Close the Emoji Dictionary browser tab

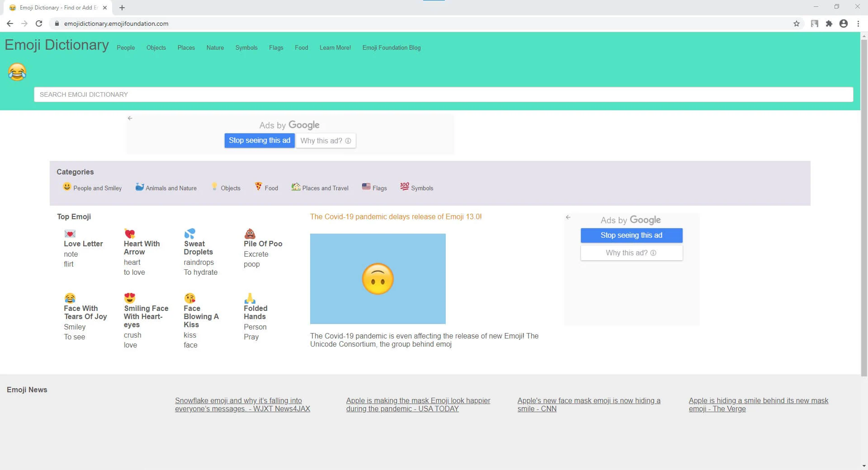tap(105, 8)
